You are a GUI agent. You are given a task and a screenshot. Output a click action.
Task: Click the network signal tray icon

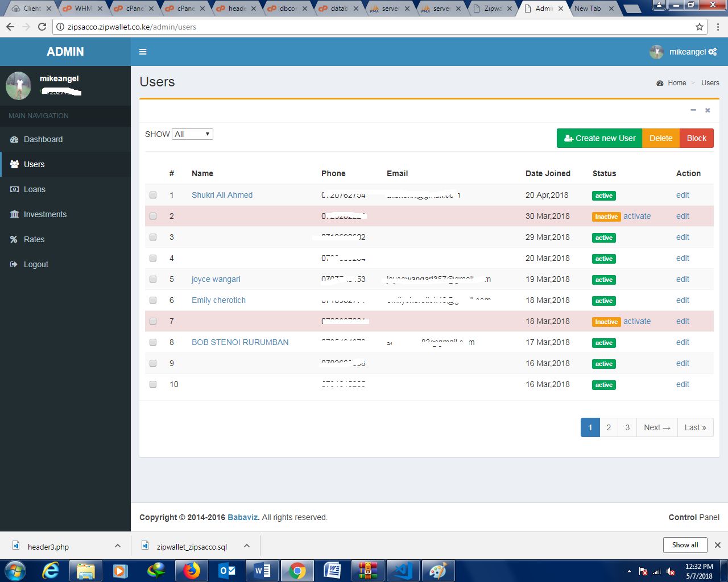click(657, 571)
